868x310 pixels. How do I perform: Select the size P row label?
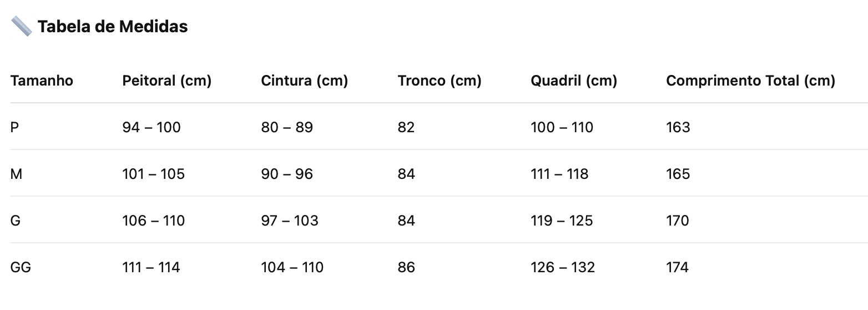click(15, 127)
